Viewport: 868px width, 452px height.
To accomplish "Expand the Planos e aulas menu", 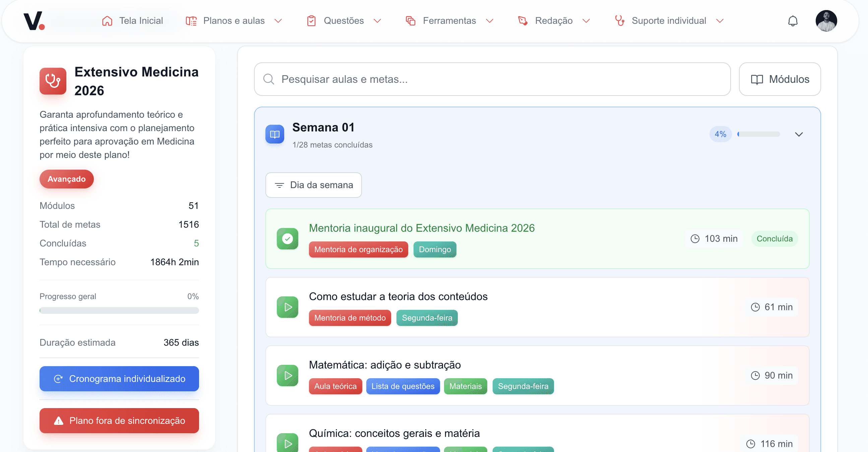I will point(234,21).
